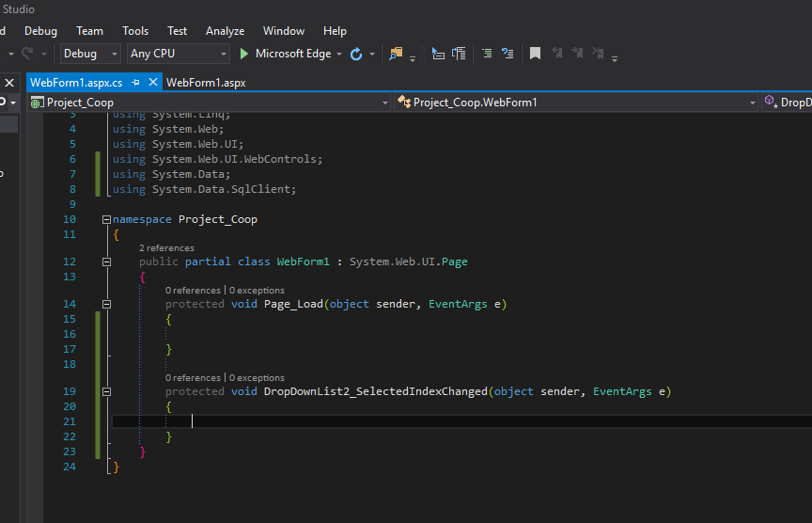Open the Window menu
Image resolution: width=812 pixels, height=523 pixels.
pyautogui.click(x=283, y=31)
